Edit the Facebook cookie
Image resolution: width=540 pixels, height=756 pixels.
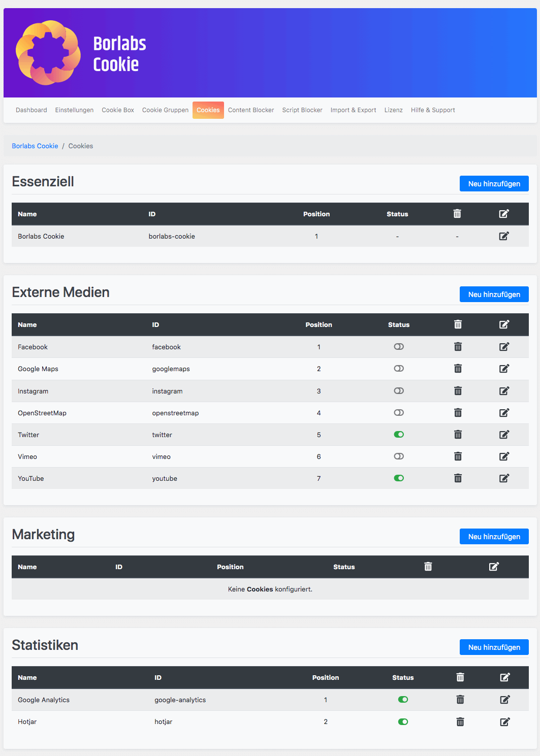pyautogui.click(x=504, y=347)
